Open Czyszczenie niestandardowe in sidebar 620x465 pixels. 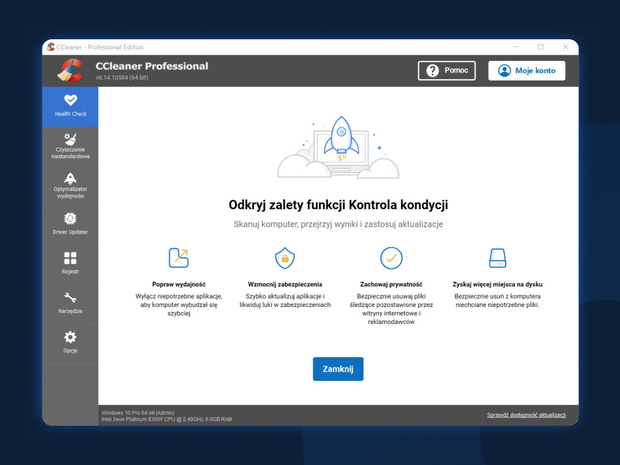[x=70, y=146]
